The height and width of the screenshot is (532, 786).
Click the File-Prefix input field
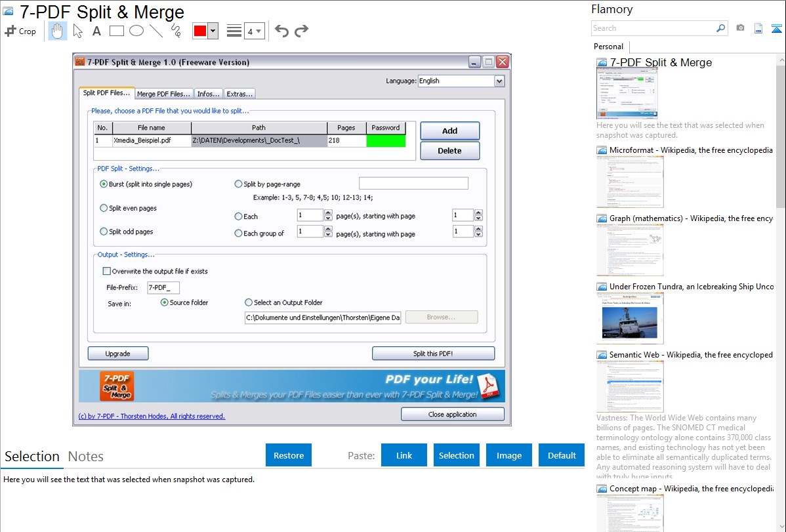[163, 287]
